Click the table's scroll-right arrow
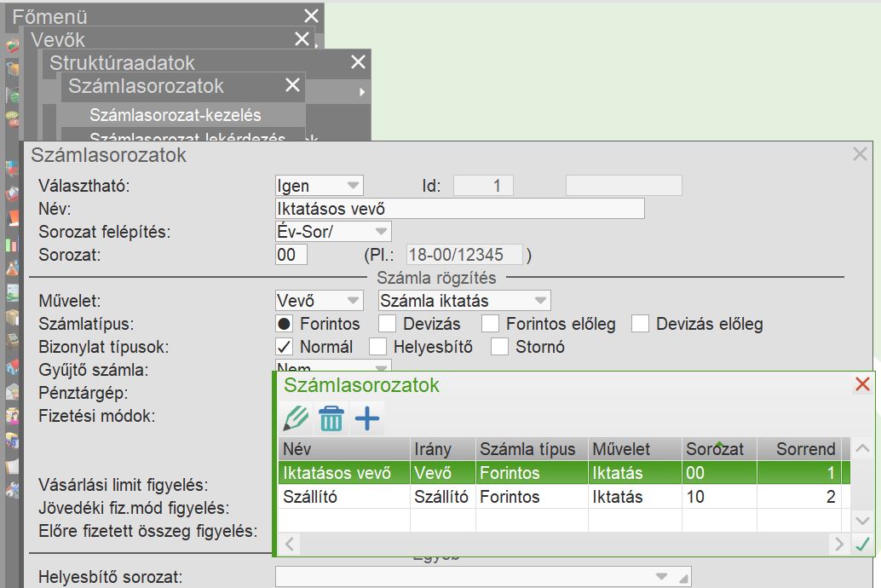 pos(839,545)
